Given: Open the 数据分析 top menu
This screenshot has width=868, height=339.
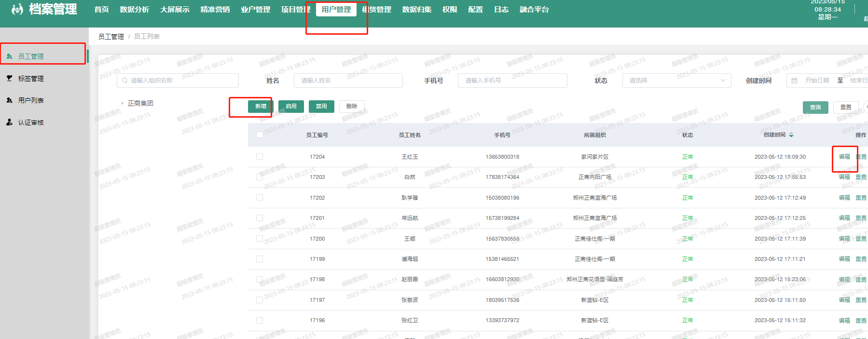Looking at the screenshot, I should [x=134, y=10].
